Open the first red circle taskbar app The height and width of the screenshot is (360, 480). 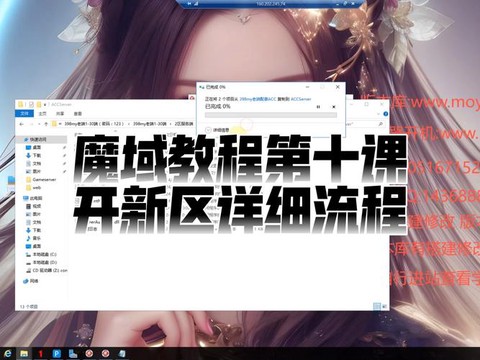(x=89, y=354)
